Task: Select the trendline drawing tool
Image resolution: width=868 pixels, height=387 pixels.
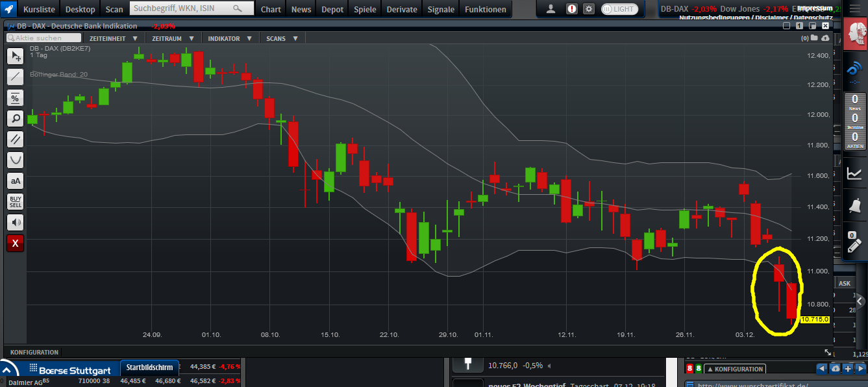Action: 15,77
